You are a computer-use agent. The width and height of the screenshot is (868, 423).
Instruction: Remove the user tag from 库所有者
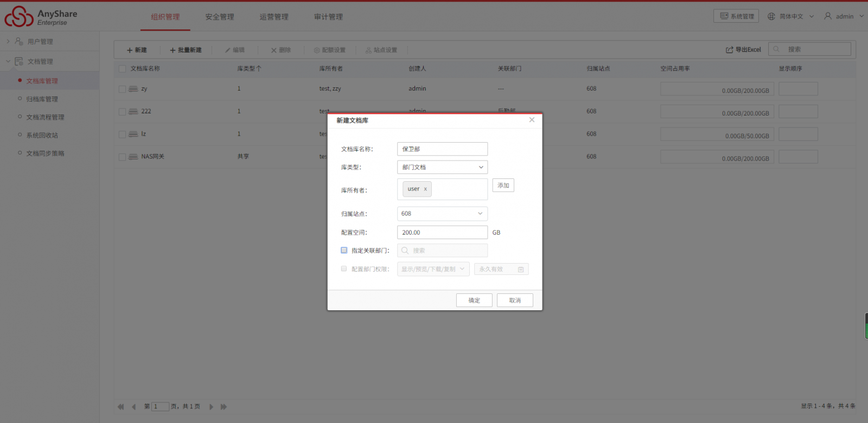(x=425, y=189)
